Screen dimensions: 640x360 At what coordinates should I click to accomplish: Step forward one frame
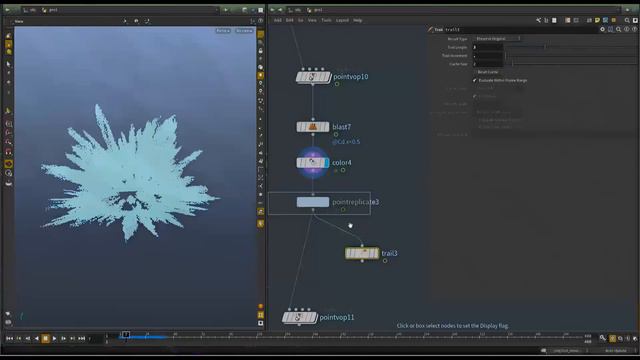63,338
